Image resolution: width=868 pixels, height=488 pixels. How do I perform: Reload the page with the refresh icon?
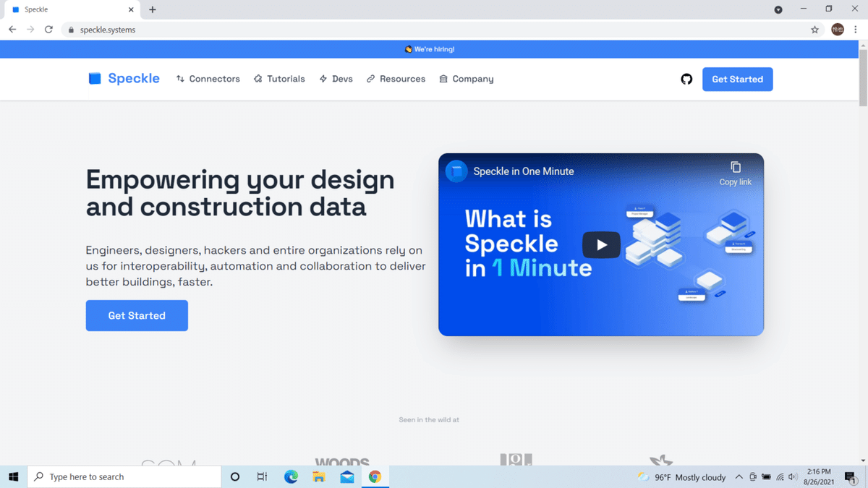click(x=48, y=30)
